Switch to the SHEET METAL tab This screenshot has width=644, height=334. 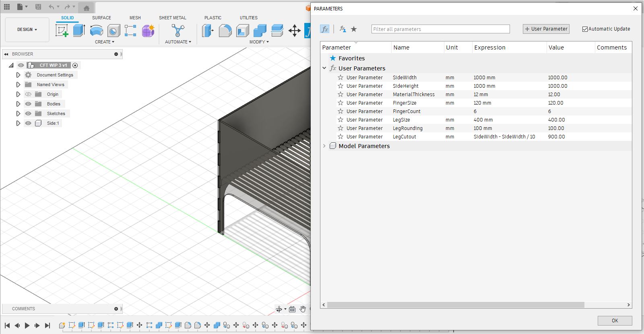click(x=173, y=18)
